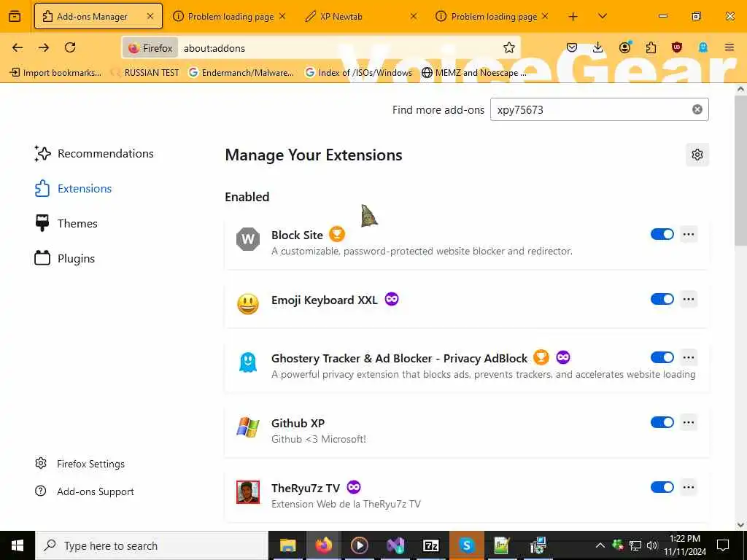List all tabs dropdown arrow
747x560 pixels.
(x=602, y=17)
